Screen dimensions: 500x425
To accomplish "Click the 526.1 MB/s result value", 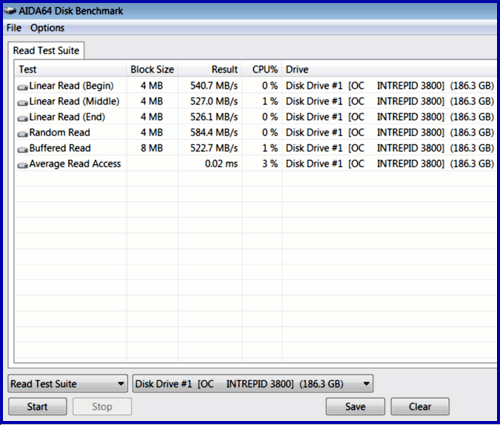I will [x=214, y=117].
